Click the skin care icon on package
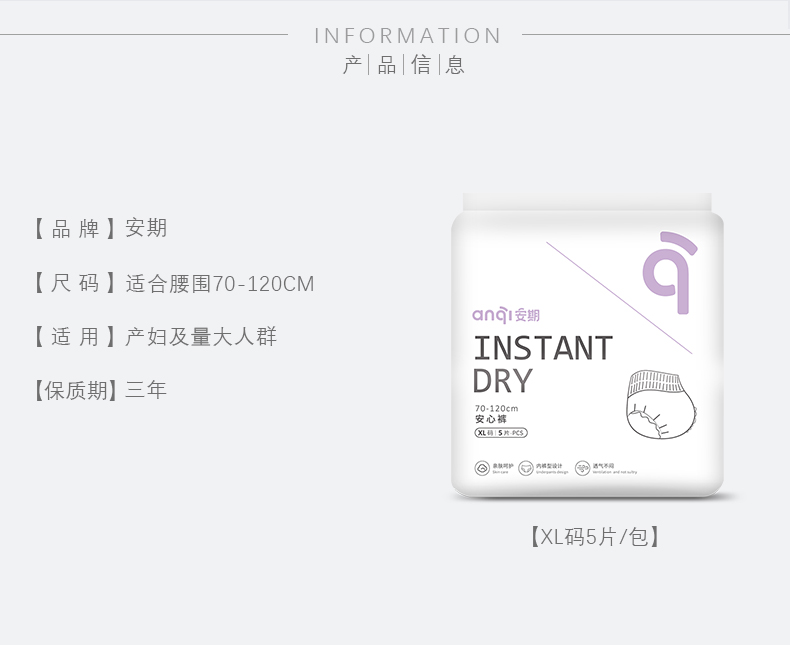 (482, 468)
